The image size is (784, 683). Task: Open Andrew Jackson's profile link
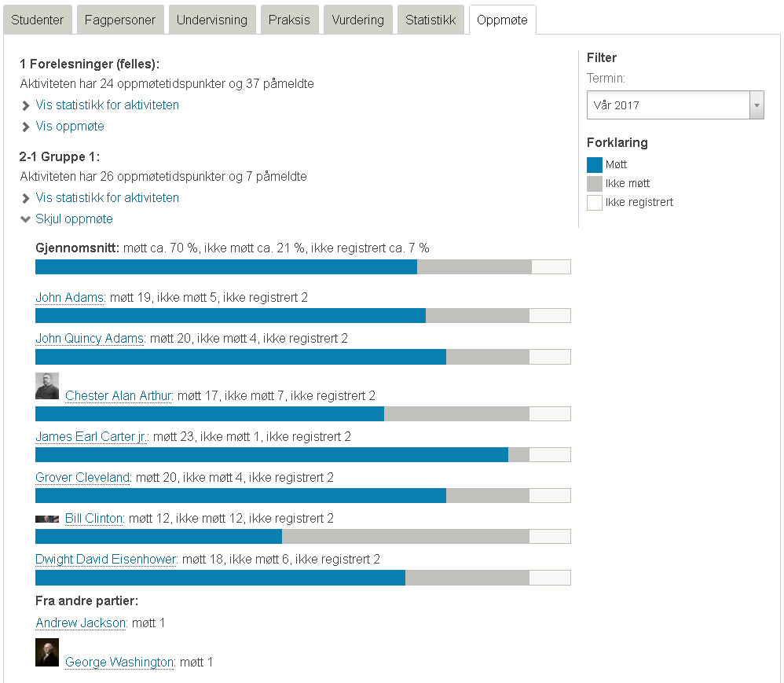81,623
